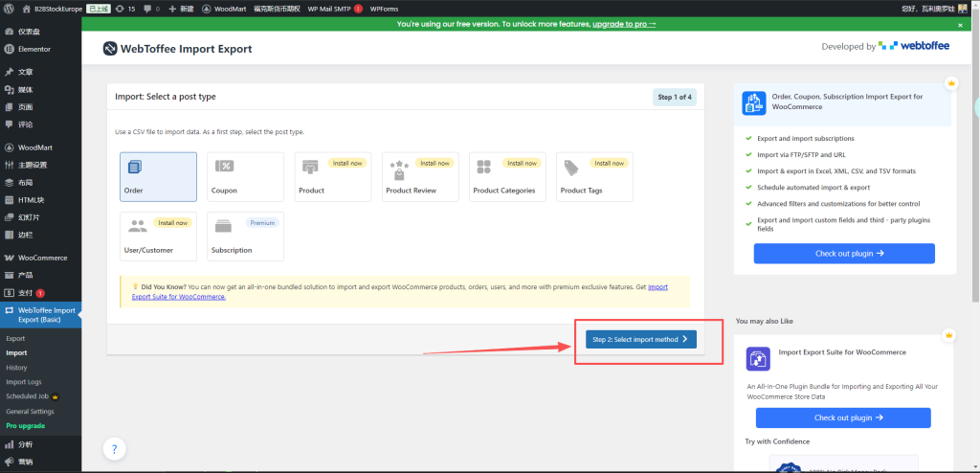Viewport: 980px width, 473px height.
Task: Open the comments bubble icon in admin bar
Action: [150, 9]
